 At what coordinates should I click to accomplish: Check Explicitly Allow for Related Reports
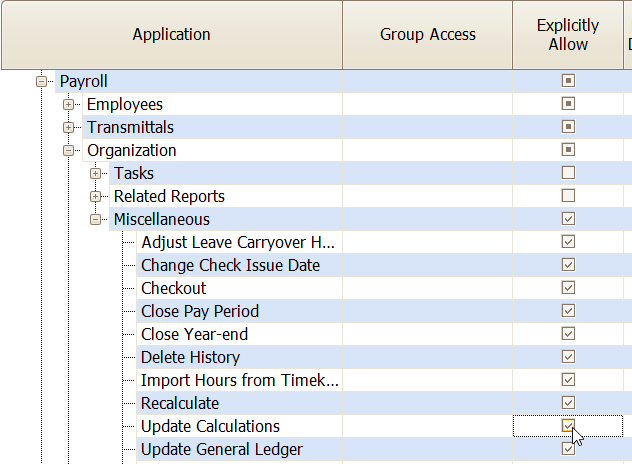[x=568, y=196]
